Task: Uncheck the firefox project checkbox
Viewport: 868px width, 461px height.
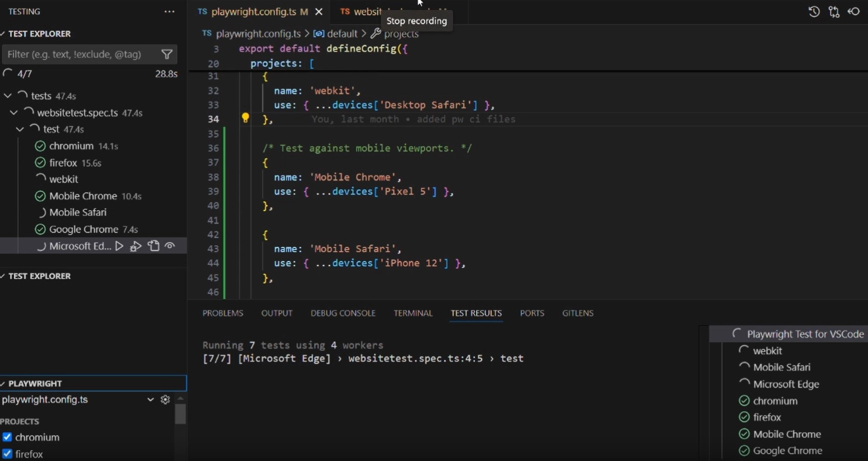Action: (x=7, y=454)
